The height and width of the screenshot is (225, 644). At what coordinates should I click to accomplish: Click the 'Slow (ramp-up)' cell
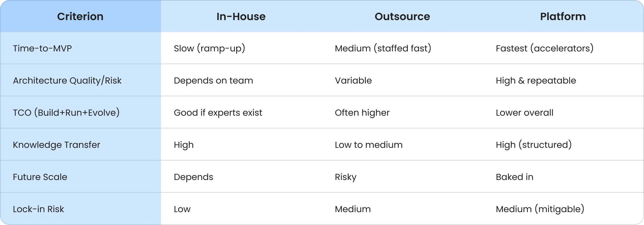(209, 48)
